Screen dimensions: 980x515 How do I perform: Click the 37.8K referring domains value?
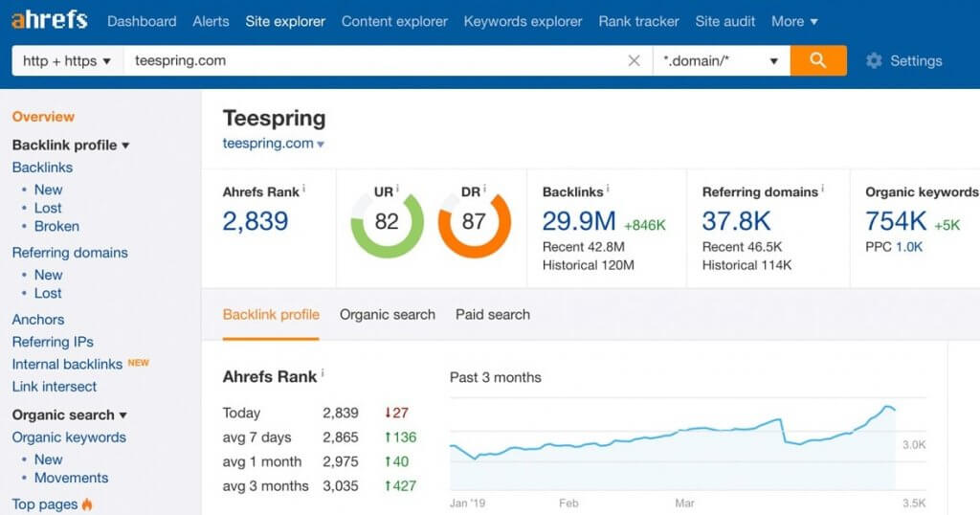pos(736,221)
